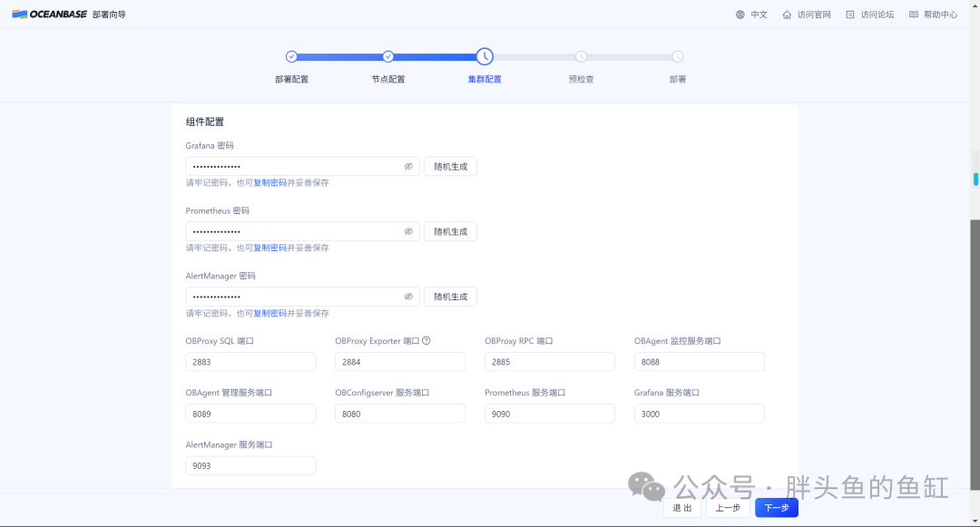Open the 中文 language selector
The image size is (980, 527).
pyautogui.click(x=759, y=15)
